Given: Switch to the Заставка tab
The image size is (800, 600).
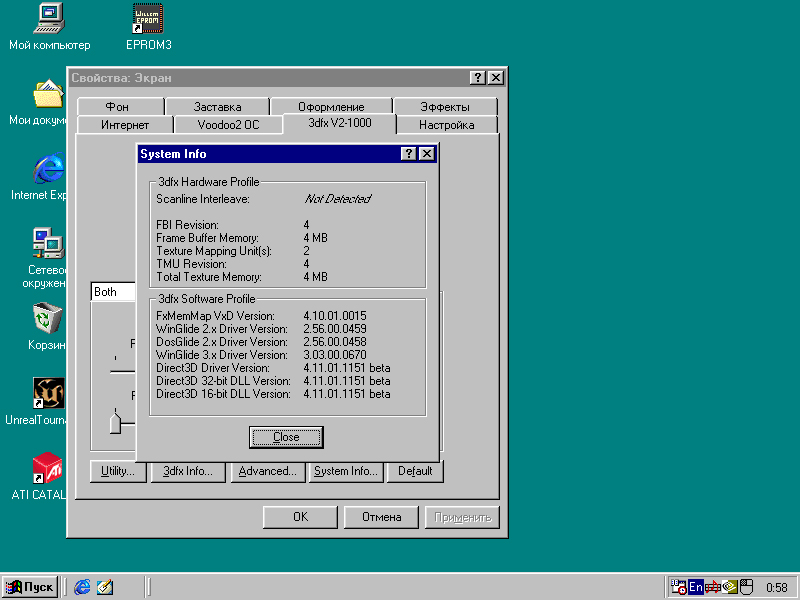Looking at the screenshot, I should tap(217, 107).
